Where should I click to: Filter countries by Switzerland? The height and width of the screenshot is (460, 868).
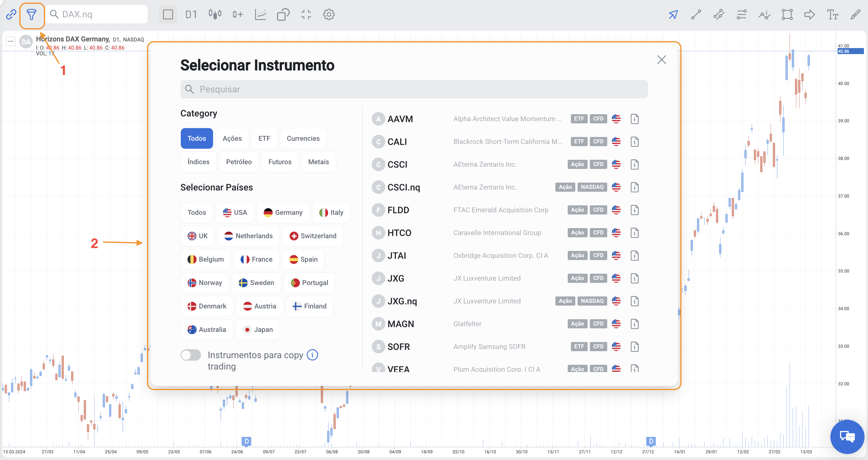click(312, 236)
